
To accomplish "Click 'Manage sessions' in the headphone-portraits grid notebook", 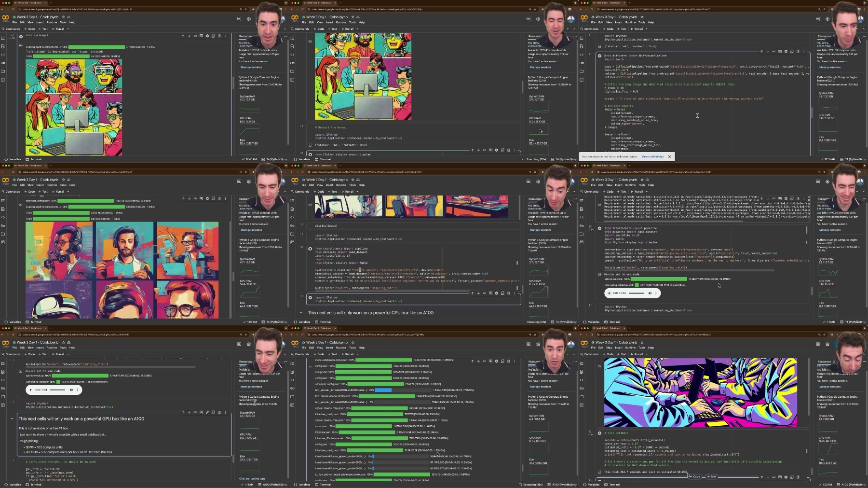I will click(251, 230).
